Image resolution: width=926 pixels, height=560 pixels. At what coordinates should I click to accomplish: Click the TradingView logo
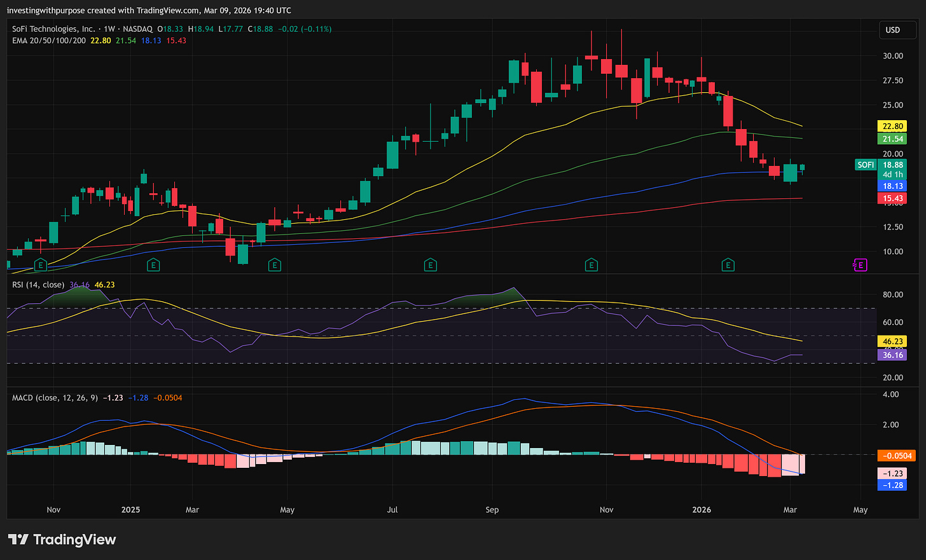(62, 540)
